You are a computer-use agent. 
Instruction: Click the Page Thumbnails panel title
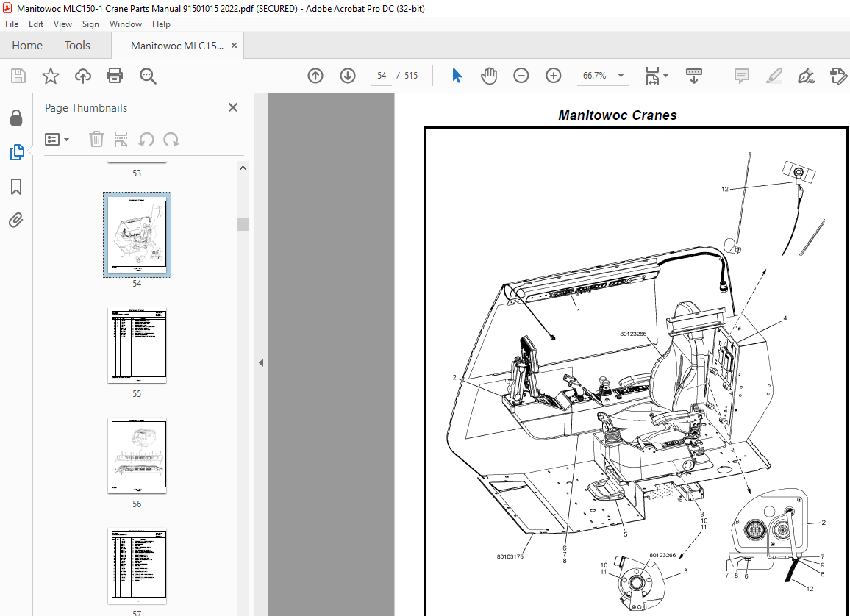point(85,108)
